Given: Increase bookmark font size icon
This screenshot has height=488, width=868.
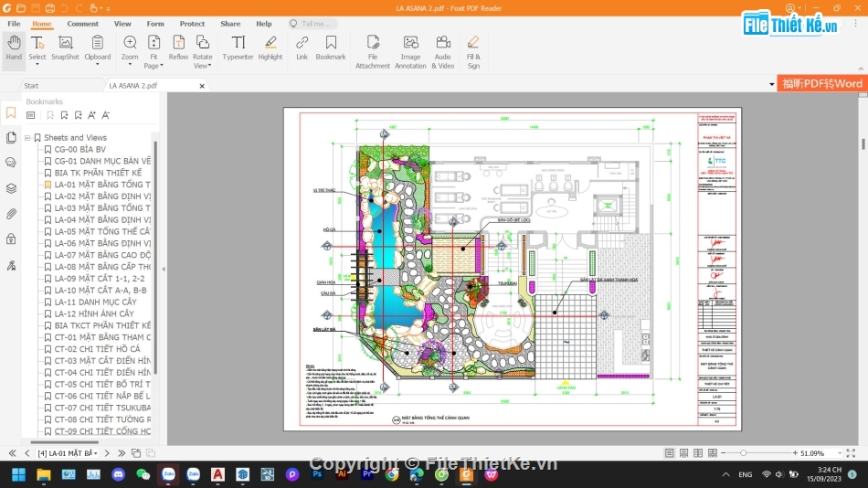Looking at the screenshot, I should tap(92, 115).
